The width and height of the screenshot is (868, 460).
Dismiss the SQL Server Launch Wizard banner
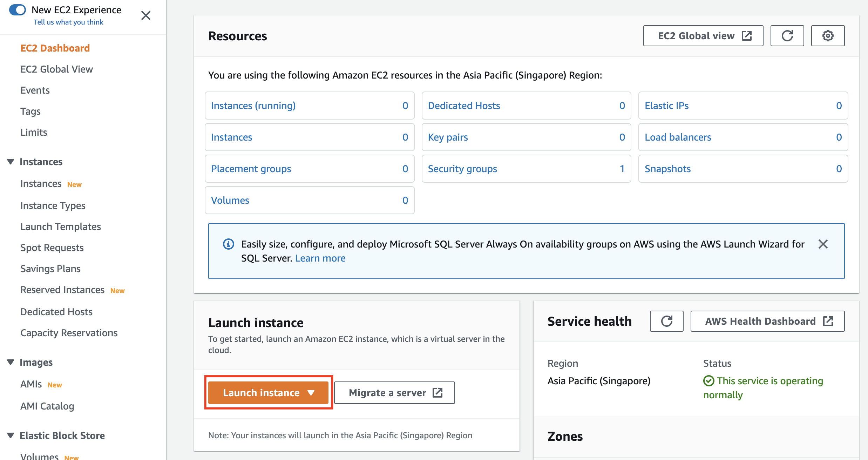[x=823, y=244]
